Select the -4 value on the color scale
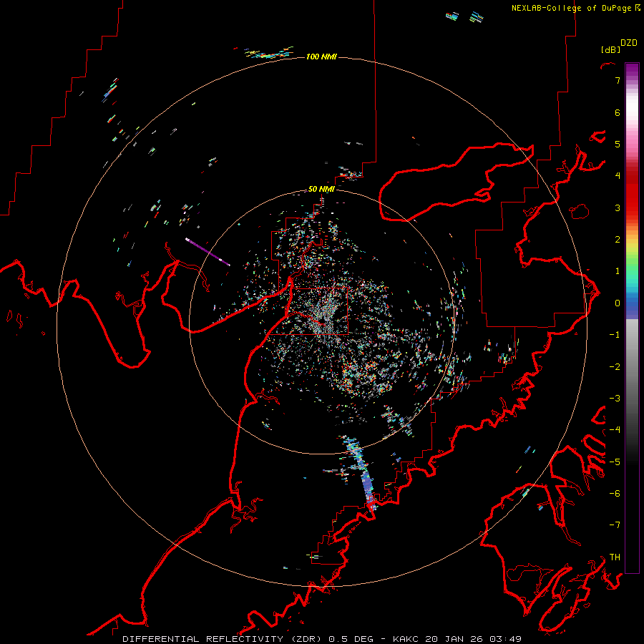The image size is (644, 644). tap(615, 430)
